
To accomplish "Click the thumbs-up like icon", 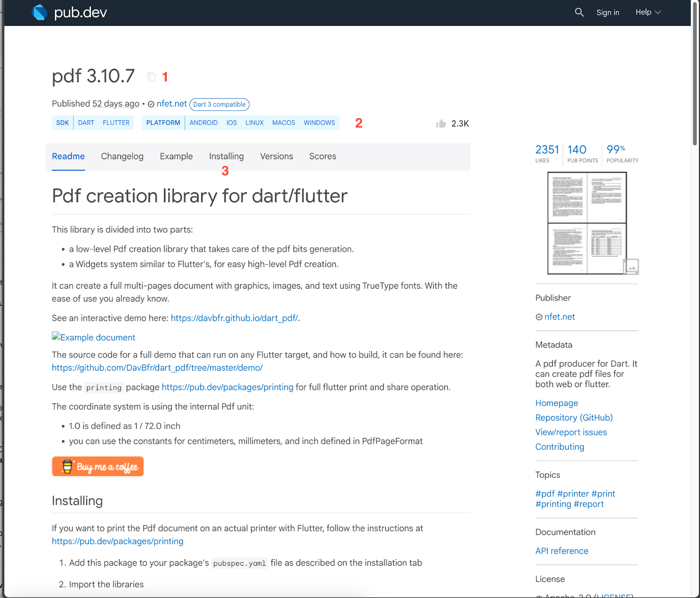I will 441,123.
